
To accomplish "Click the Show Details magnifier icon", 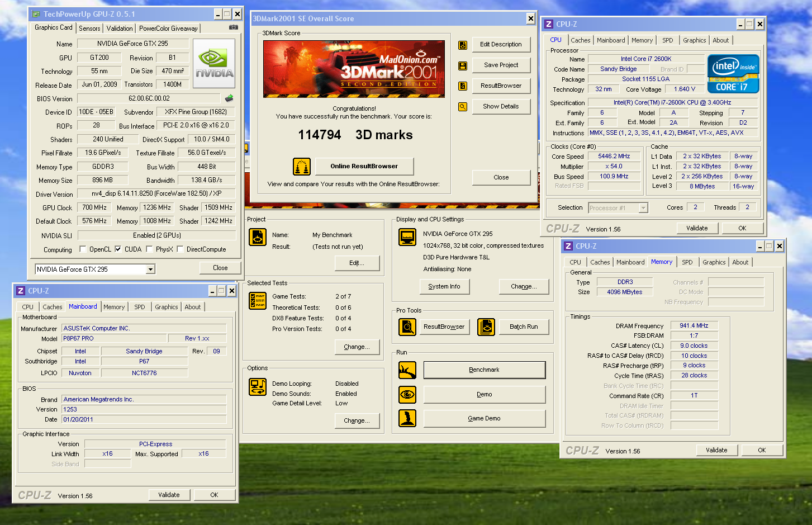I will click(x=463, y=107).
